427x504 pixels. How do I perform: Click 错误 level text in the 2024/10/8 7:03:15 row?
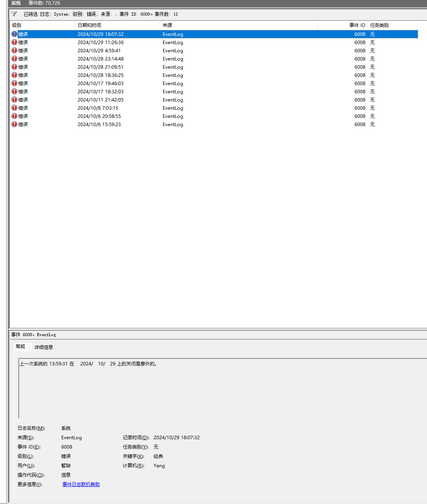(x=23, y=108)
